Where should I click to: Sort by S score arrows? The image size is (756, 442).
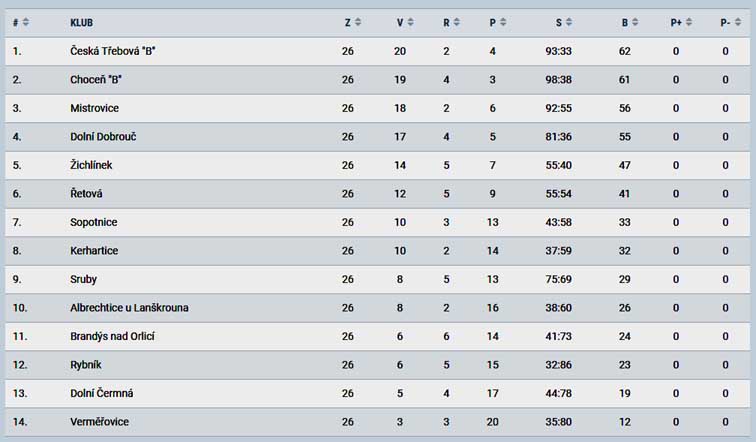point(569,22)
